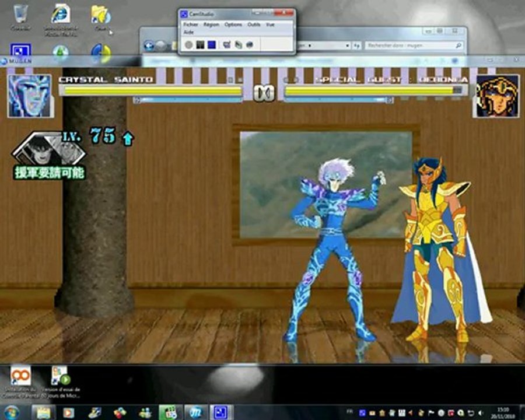Click the Crystal Sainto yellow health bar
Image resolution: width=525 pixels, height=420 pixels.
click(150, 91)
